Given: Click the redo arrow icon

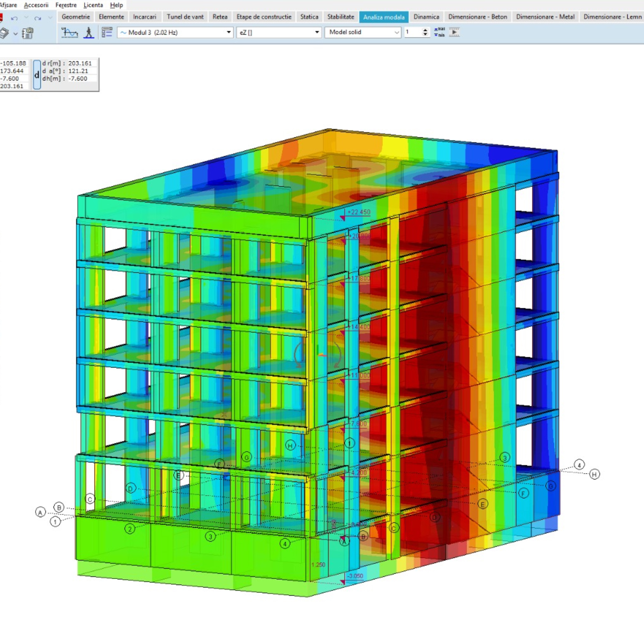Looking at the screenshot, I should pos(38,18).
